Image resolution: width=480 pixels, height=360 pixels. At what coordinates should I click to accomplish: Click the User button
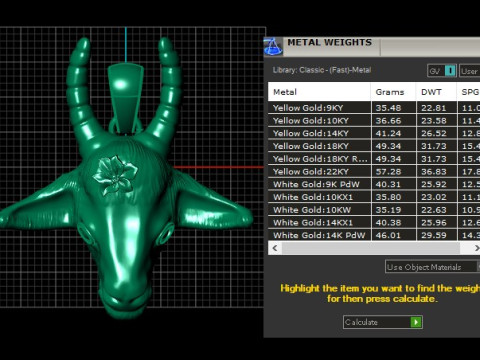coord(470,71)
